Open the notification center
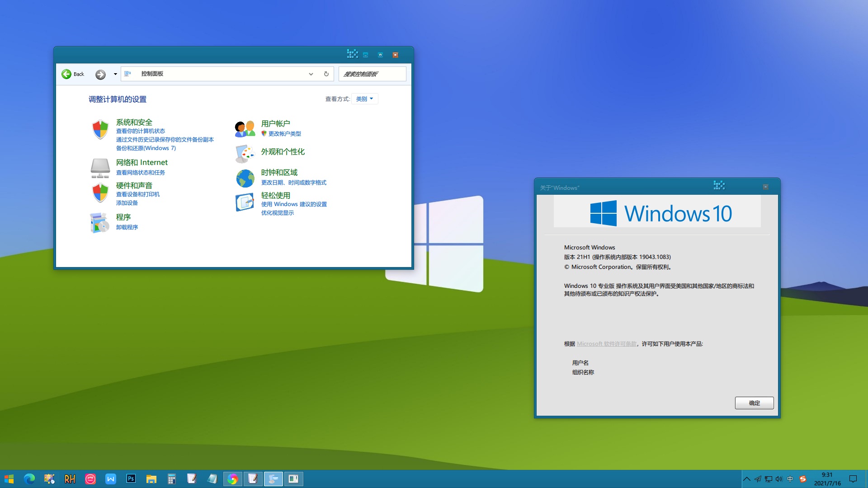This screenshot has width=868, height=488. tap(853, 479)
